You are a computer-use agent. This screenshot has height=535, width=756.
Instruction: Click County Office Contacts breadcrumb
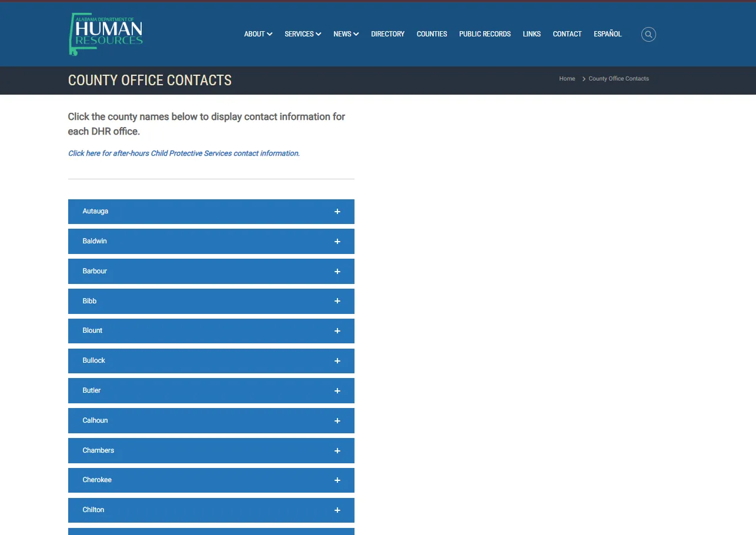[619, 79]
